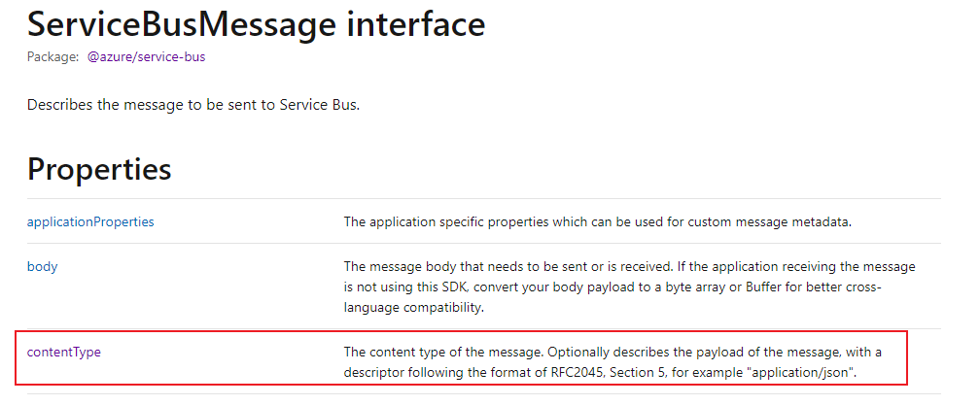Open the @azure/service-bus package link
This screenshot has height=405, width=980.
pyautogui.click(x=146, y=56)
